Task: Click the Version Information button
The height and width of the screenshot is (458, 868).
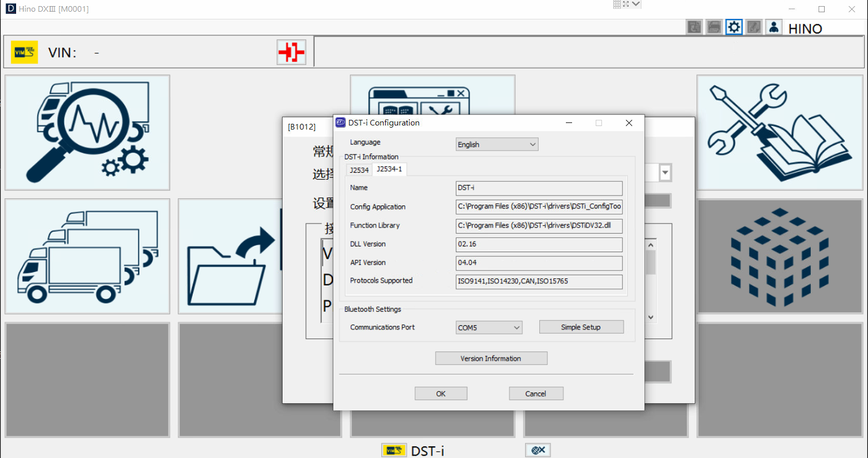Action: click(491, 358)
